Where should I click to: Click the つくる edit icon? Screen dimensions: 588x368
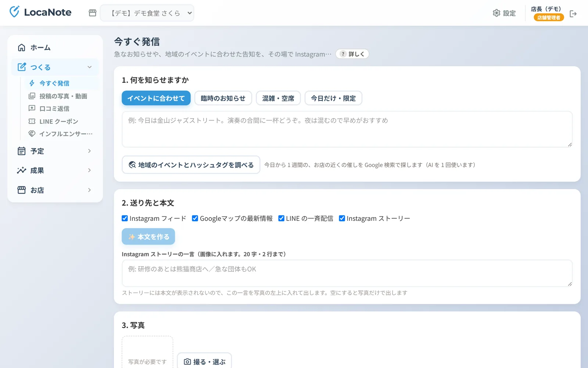pyautogui.click(x=22, y=67)
